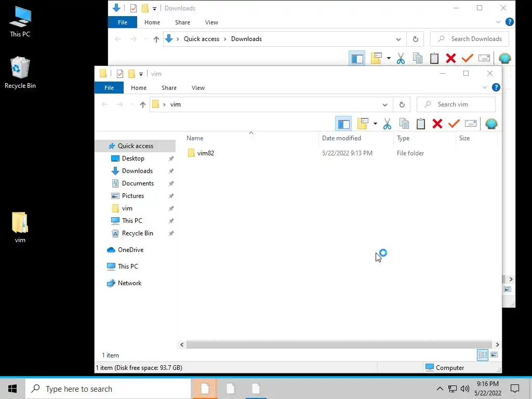Click the Copy icon in vim window toolbar
The height and width of the screenshot is (399, 532).
point(404,124)
